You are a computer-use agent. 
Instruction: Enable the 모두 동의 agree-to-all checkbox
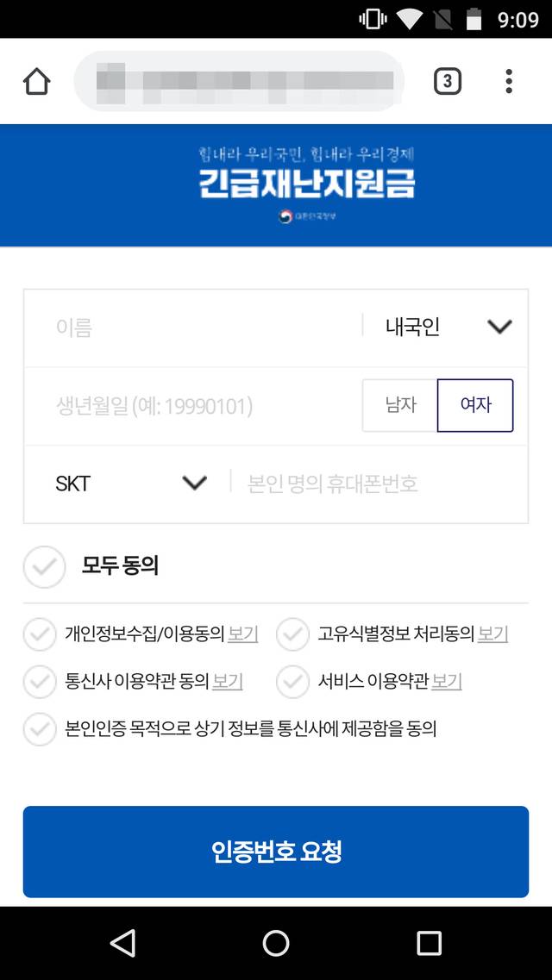pyautogui.click(x=44, y=567)
